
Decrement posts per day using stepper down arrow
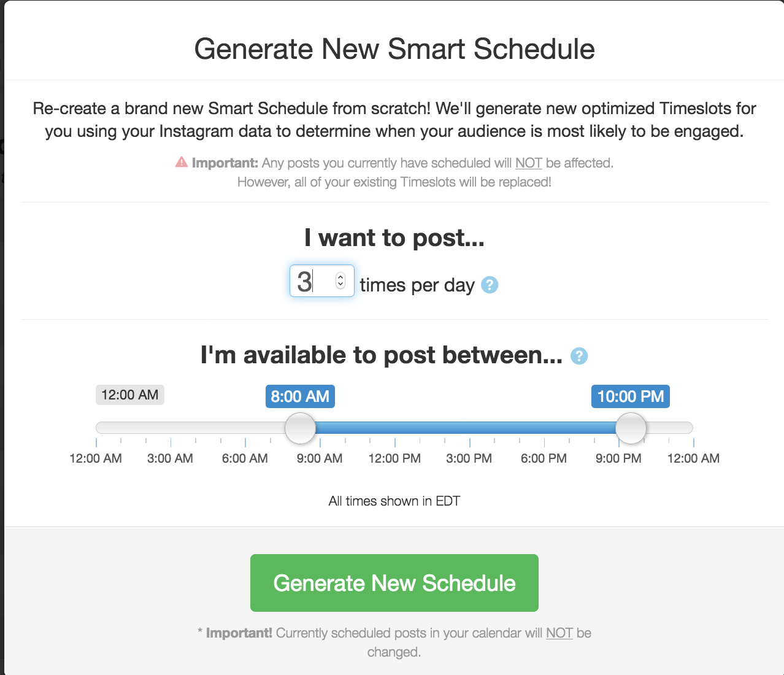(x=340, y=285)
